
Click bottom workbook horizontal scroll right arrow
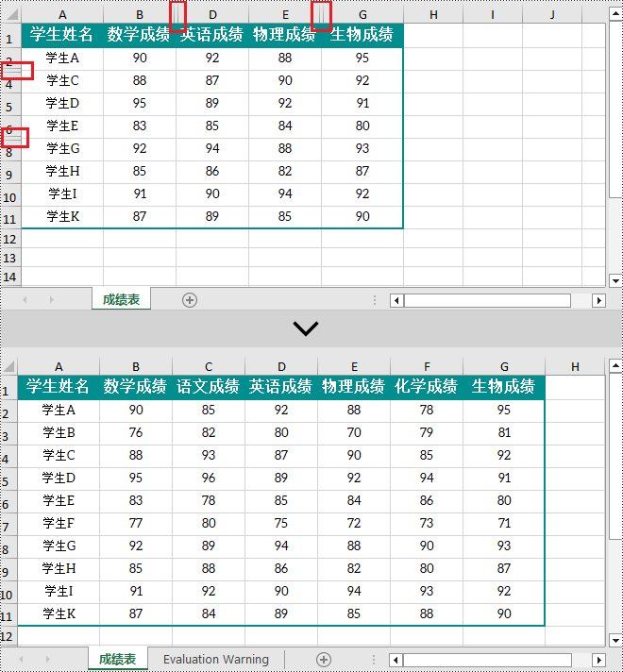(x=599, y=660)
